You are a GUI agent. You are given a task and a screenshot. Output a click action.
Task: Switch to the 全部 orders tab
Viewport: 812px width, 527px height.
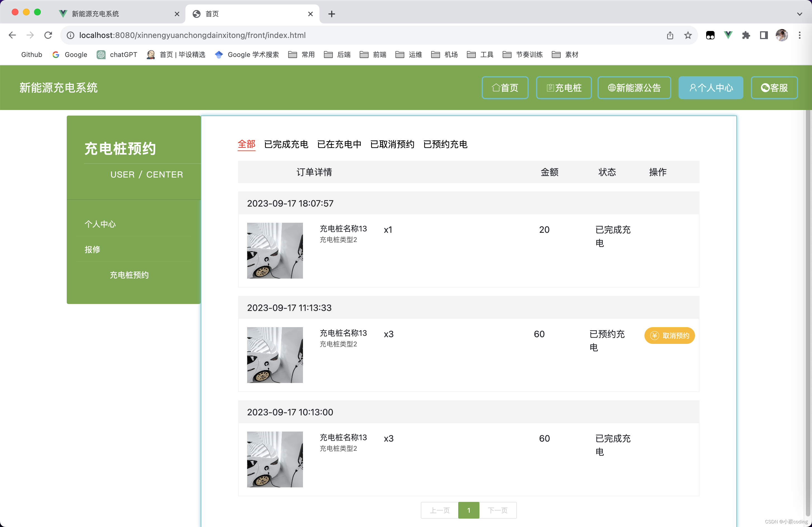[x=246, y=144]
